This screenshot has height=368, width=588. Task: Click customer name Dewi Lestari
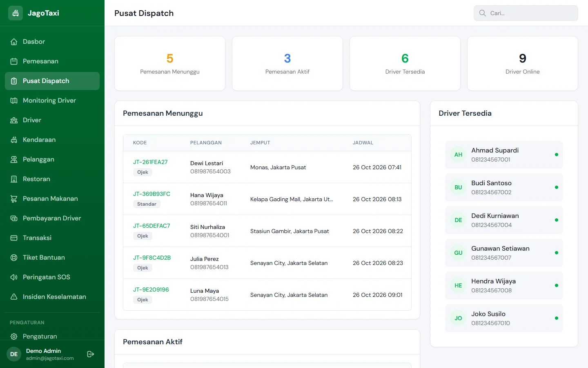207,163
